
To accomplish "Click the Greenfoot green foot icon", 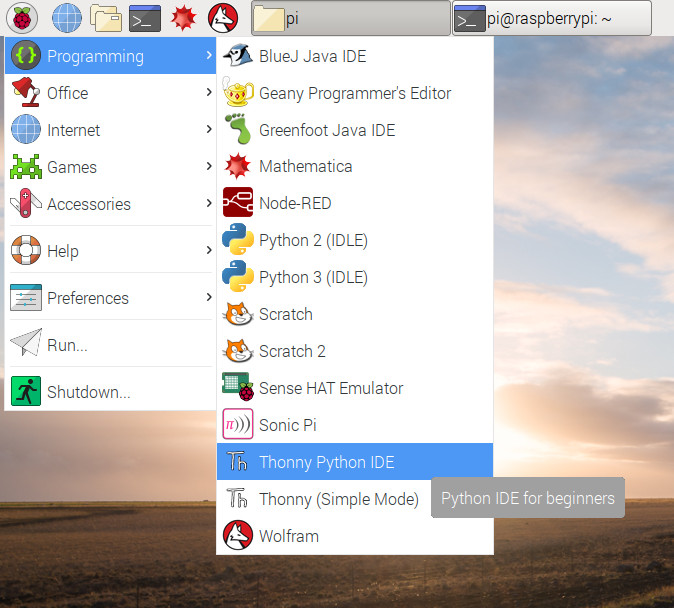I will point(238,129).
